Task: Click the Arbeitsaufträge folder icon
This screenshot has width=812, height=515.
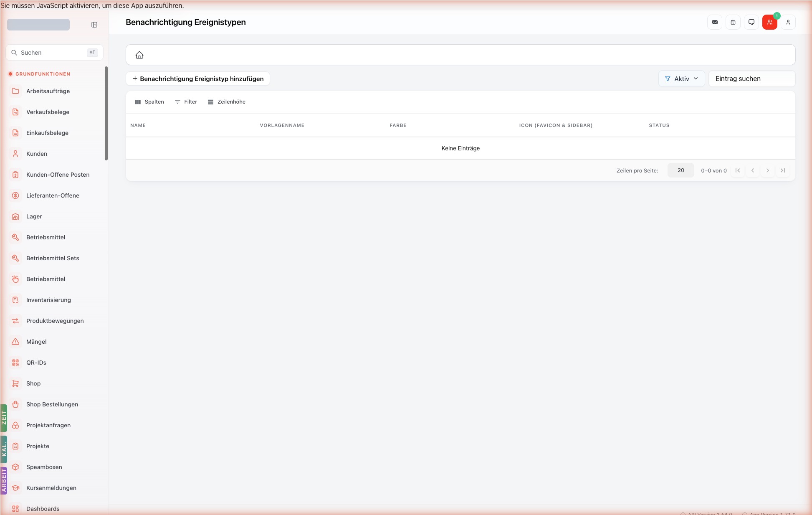Action: pos(15,91)
